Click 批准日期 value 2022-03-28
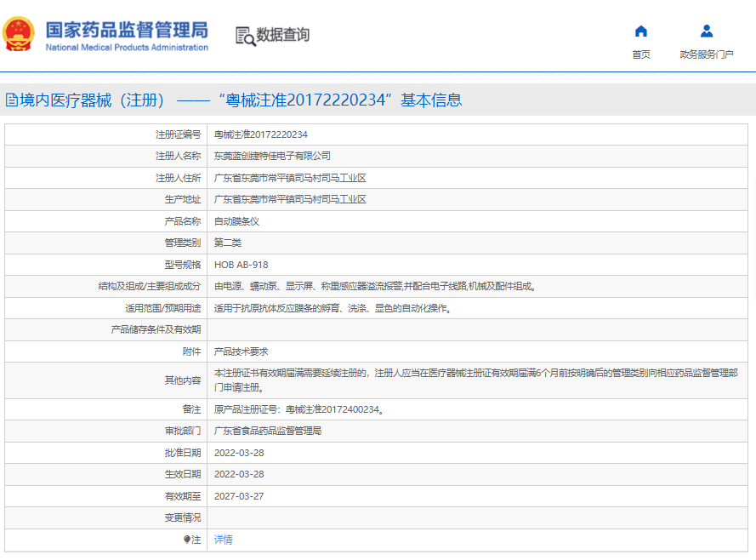This screenshot has width=756, height=560. (x=239, y=453)
